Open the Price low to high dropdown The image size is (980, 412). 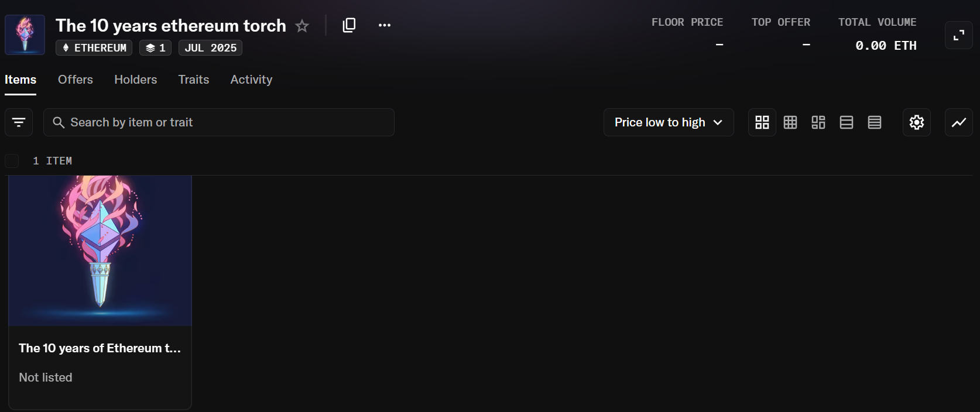click(669, 122)
